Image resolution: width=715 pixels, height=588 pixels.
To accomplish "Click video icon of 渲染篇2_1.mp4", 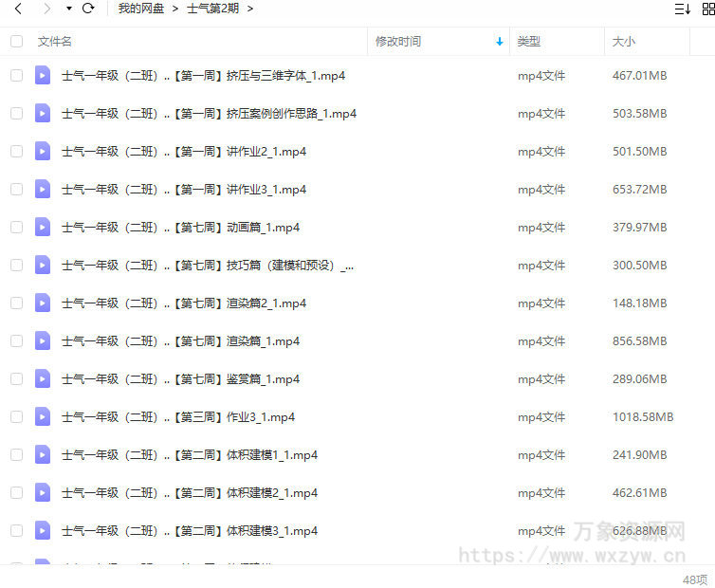I will click(43, 303).
